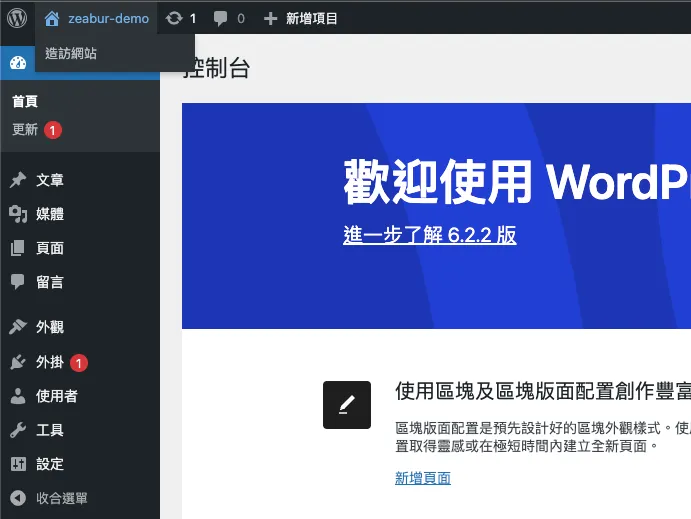Open the 進一步了解 6.2.2 版 link
Screen dimensions: 691x519
[430, 234]
